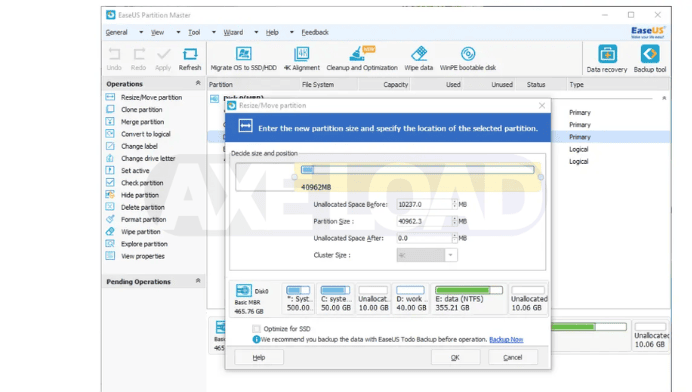The width and height of the screenshot is (692, 392).
Task: Create a WinPE bootable disk
Action: click(x=468, y=59)
